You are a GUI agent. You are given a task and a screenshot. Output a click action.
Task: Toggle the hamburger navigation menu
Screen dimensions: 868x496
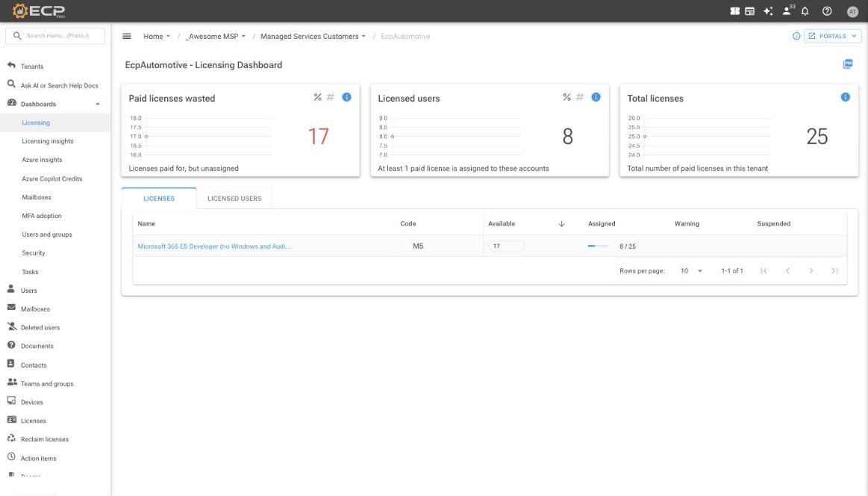[127, 36]
